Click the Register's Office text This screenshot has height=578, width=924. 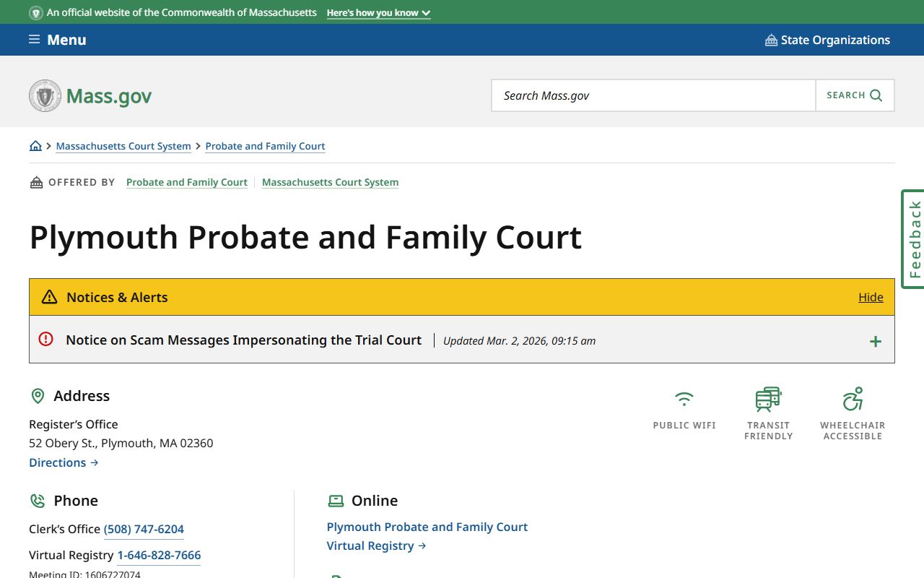tap(74, 424)
